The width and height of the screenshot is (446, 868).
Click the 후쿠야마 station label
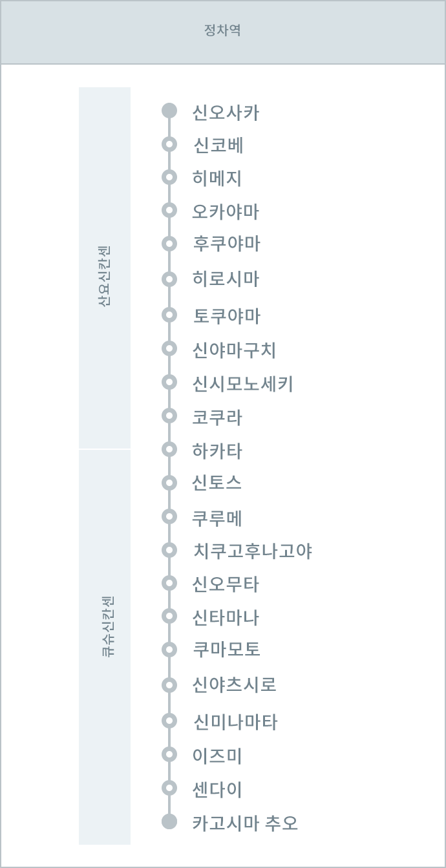point(226,244)
